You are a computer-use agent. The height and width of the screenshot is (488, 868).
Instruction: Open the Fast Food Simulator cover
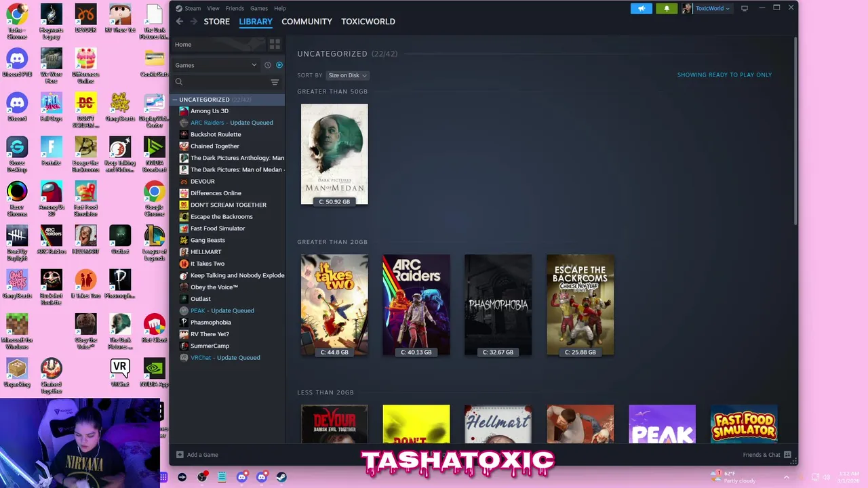744,424
